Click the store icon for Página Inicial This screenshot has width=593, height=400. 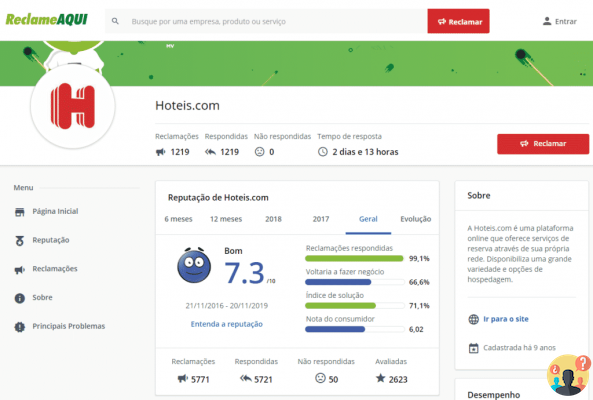coord(20,212)
